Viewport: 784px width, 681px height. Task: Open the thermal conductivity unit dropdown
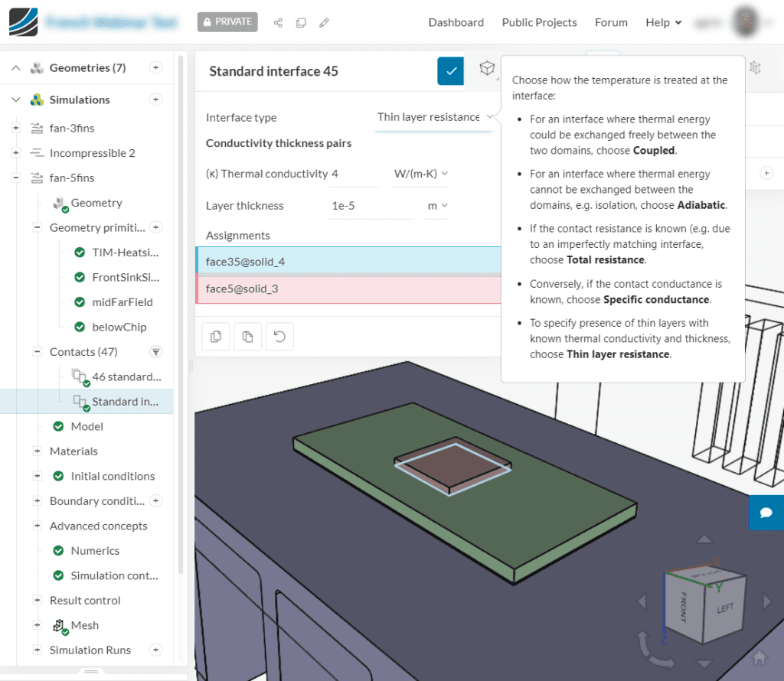pyautogui.click(x=420, y=174)
